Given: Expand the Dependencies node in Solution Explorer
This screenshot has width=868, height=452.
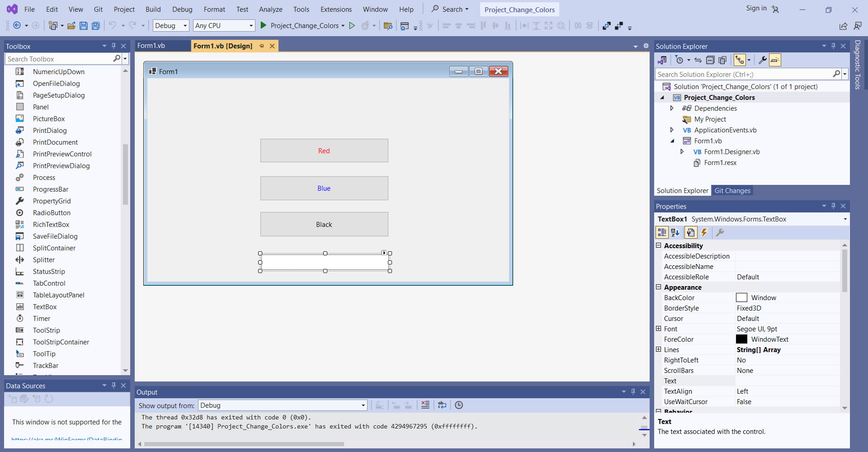Looking at the screenshot, I should click(672, 108).
